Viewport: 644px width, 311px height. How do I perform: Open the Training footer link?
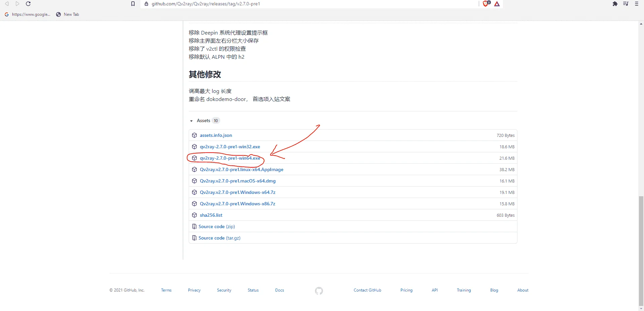[x=464, y=290]
